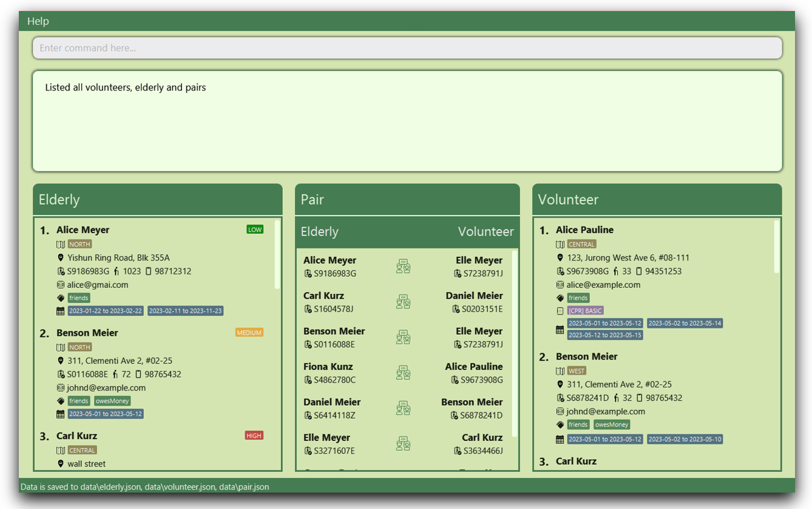Click HIGH risk badge on Carl Kurz

tap(254, 436)
